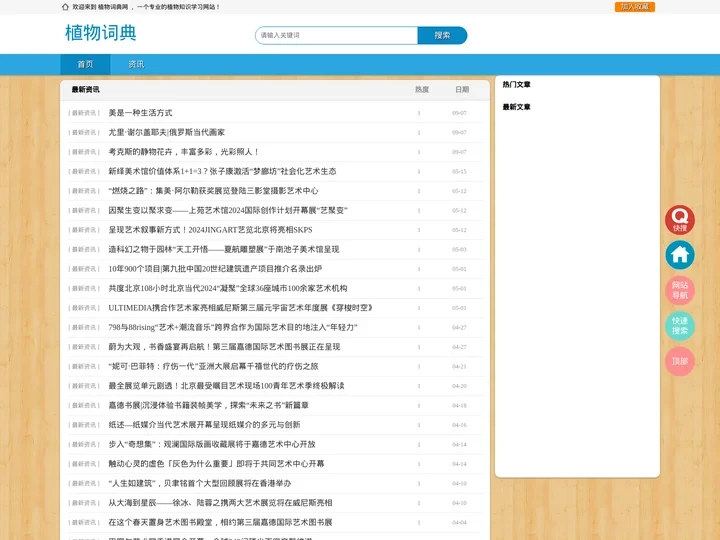Open article 美是一种生活方式
This screenshot has width=720, height=540.
pyautogui.click(x=140, y=113)
